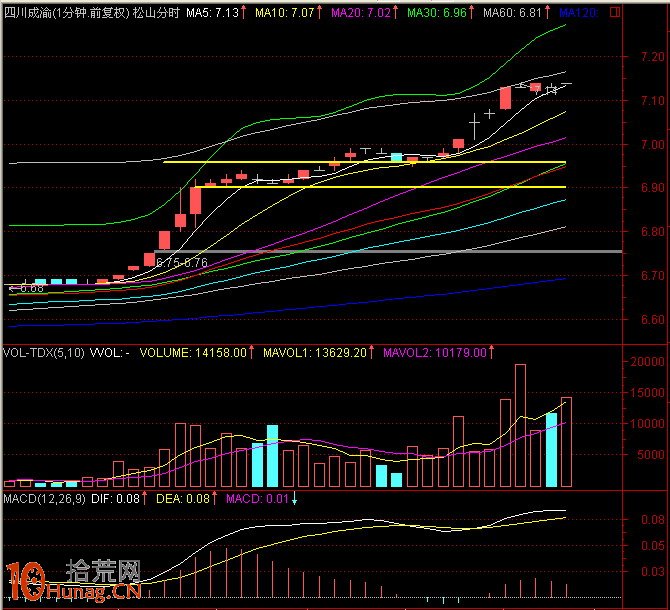
Task: Click the 10000 volume axis label
Action: pyautogui.click(x=648, y=424)
